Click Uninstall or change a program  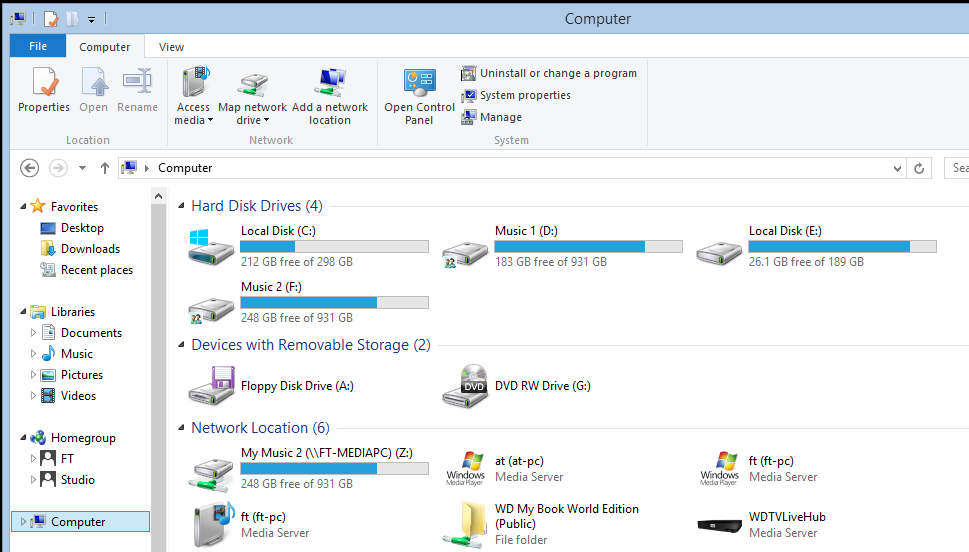[557, 73]
